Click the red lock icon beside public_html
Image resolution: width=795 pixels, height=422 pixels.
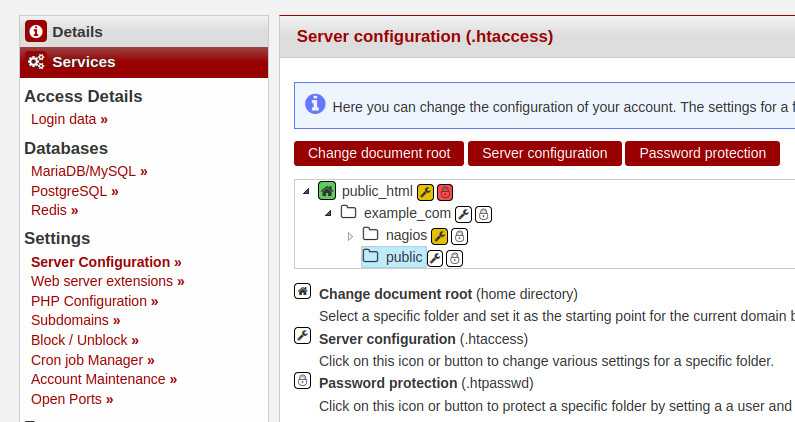coord(445,192)
